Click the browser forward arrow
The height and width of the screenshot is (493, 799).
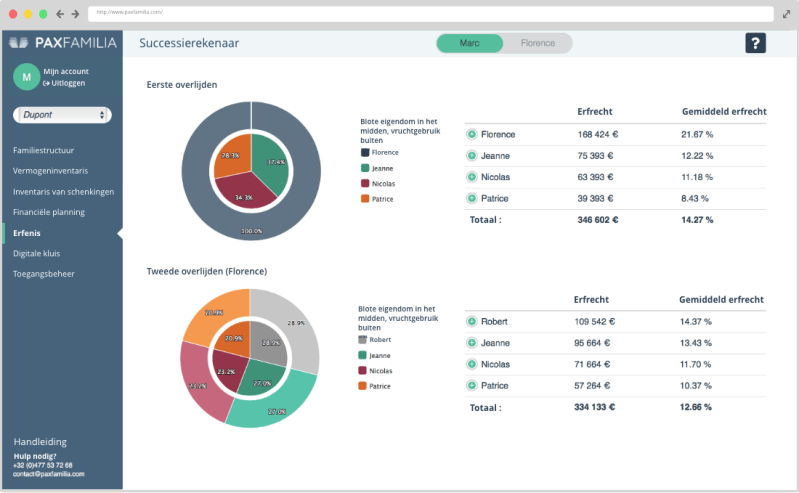click(x=76, y=14)
